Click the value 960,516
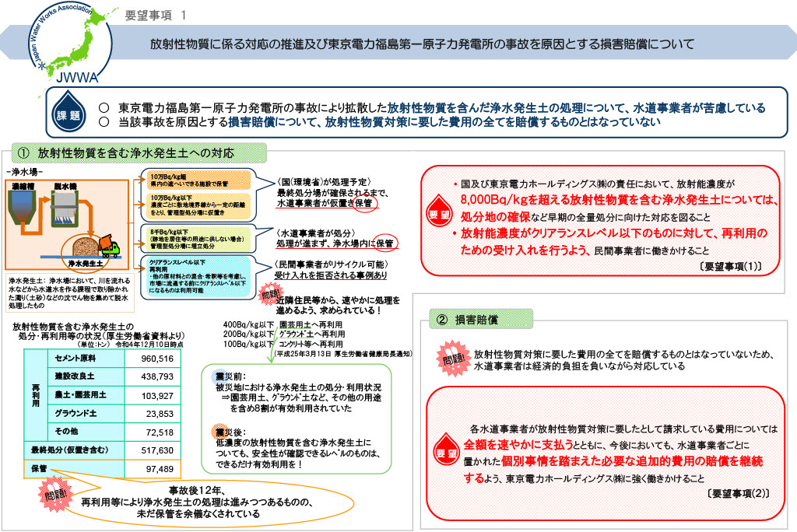This screenshot has width=797, height=532. (x=157, y=359)
